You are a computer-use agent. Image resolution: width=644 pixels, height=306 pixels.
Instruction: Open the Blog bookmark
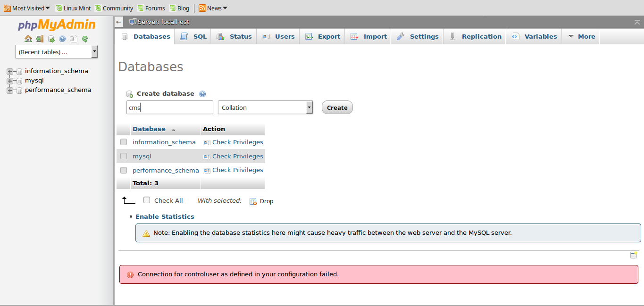[179, 8]
